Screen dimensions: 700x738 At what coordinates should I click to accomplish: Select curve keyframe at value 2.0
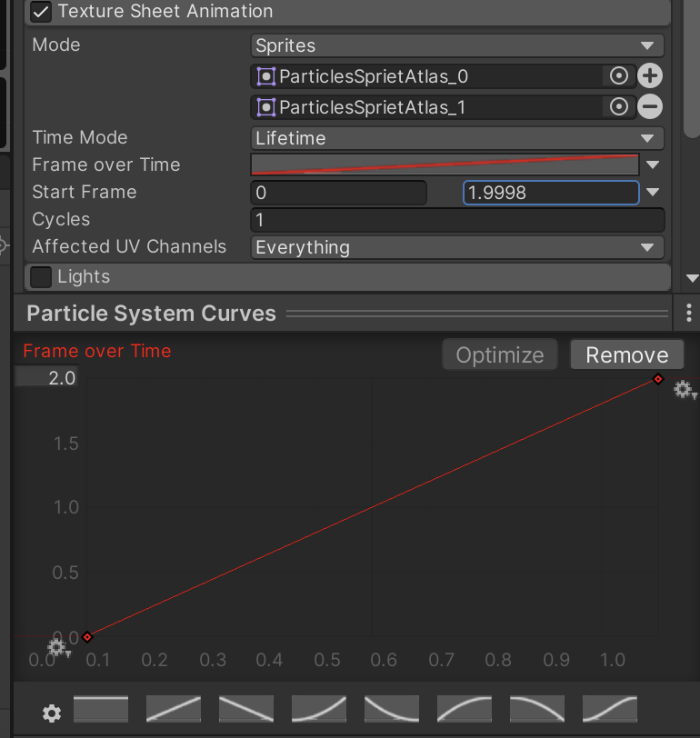[658, 379]
